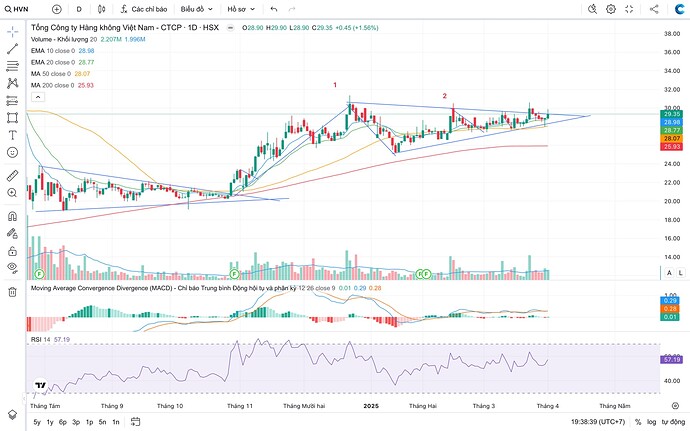
Task: Click the RSI value label 57.19
Action: click(x=671, y=360)
